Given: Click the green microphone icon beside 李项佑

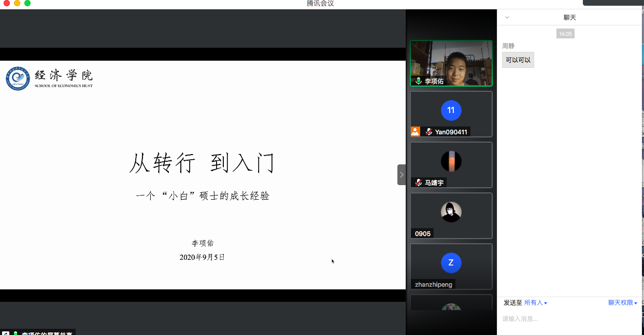Looking at the screenshot, I should click(418, 81).
